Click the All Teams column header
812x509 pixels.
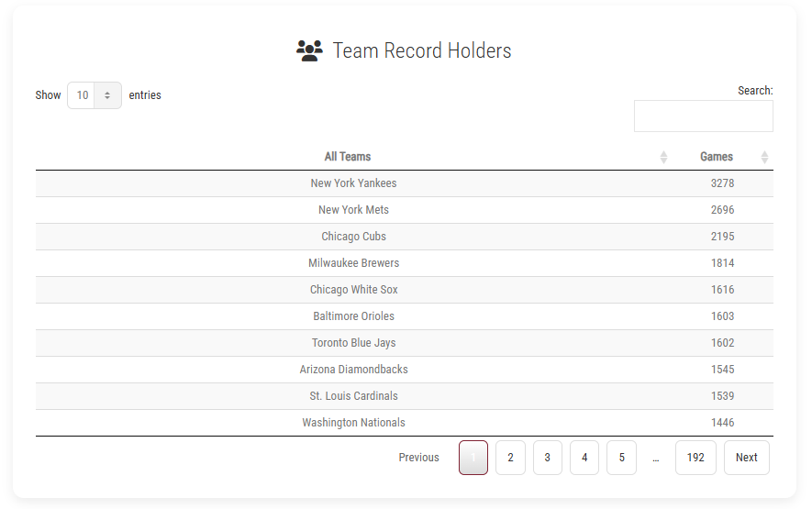348,157
